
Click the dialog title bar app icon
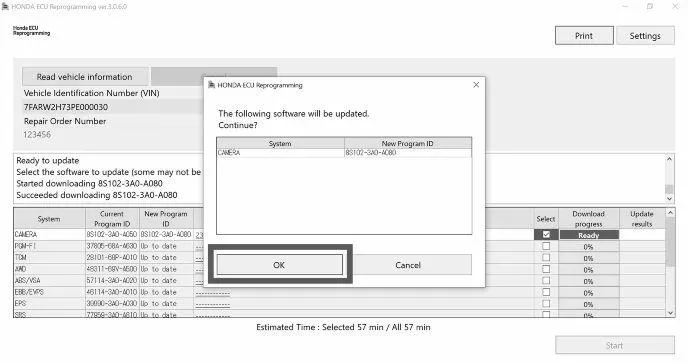point(211,85)
